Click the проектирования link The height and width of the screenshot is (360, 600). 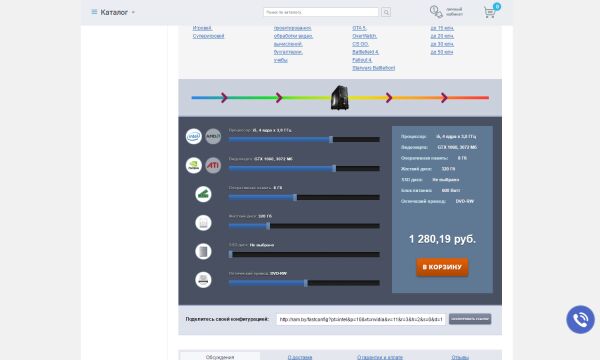293,28
